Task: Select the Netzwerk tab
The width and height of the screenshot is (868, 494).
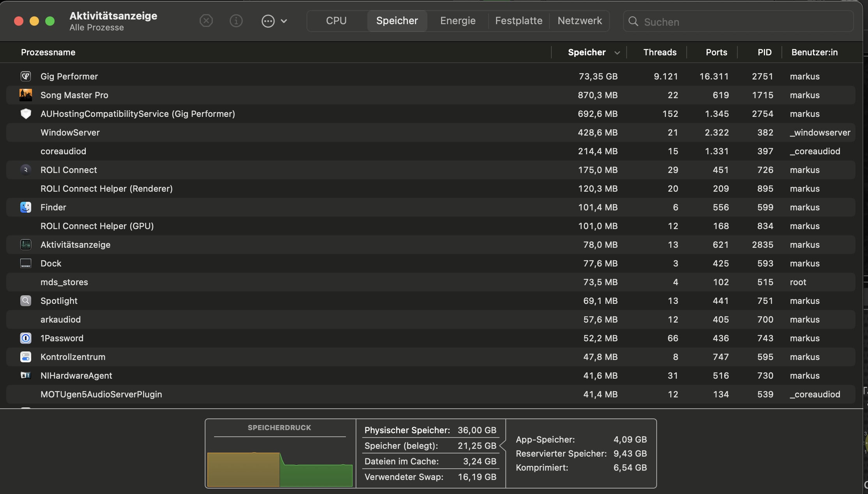Action: point(579,21)
